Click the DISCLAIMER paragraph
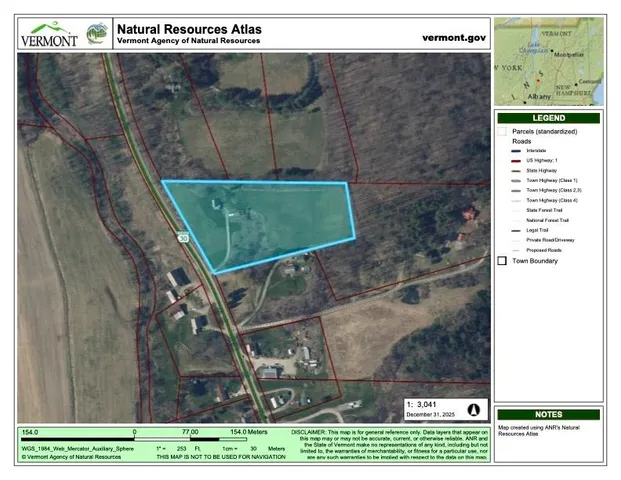Image resolution: width=621 pixels, height=480 pixels. [390, 444]
